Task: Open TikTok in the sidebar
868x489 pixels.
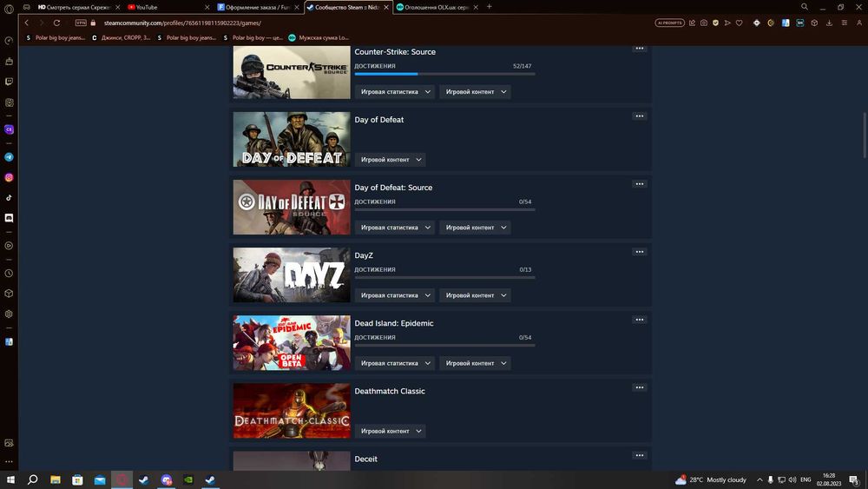Action: (x=9, y=198)
